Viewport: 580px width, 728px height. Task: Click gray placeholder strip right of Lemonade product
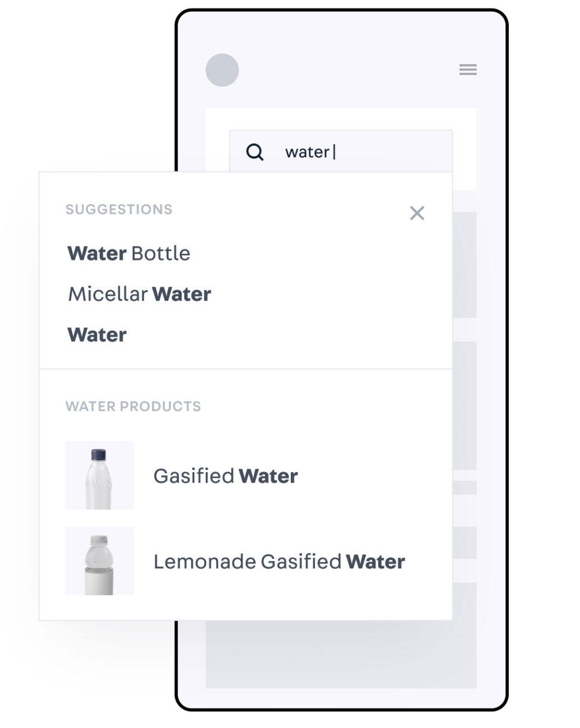coord(464,542)
